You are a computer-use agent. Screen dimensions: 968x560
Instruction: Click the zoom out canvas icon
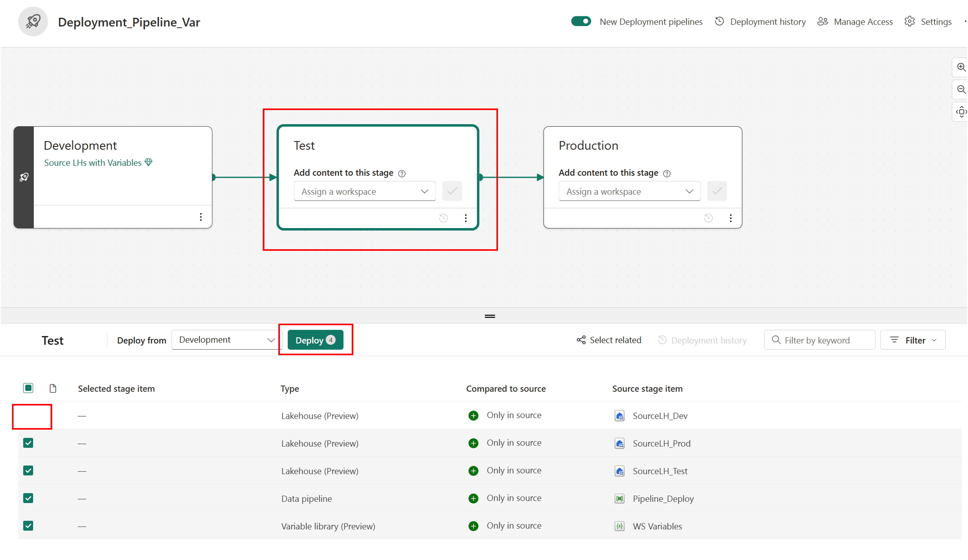[x=961, y=90]
